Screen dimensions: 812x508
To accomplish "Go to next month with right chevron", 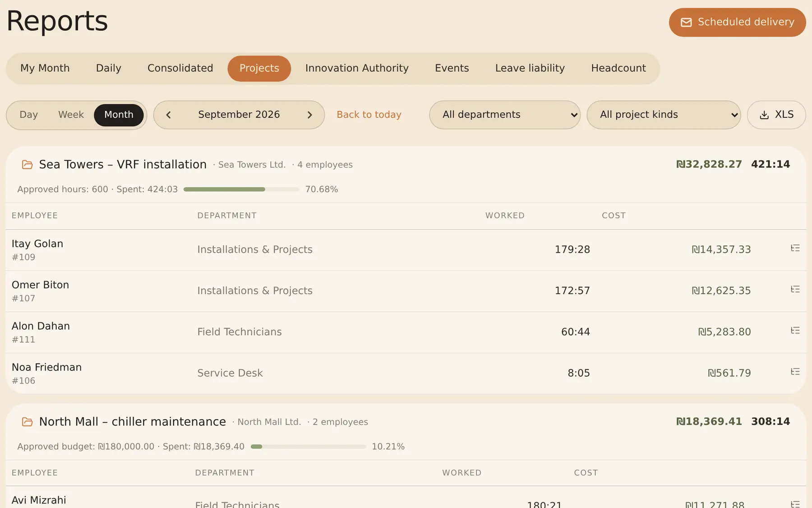I will [x=309, y=115].
